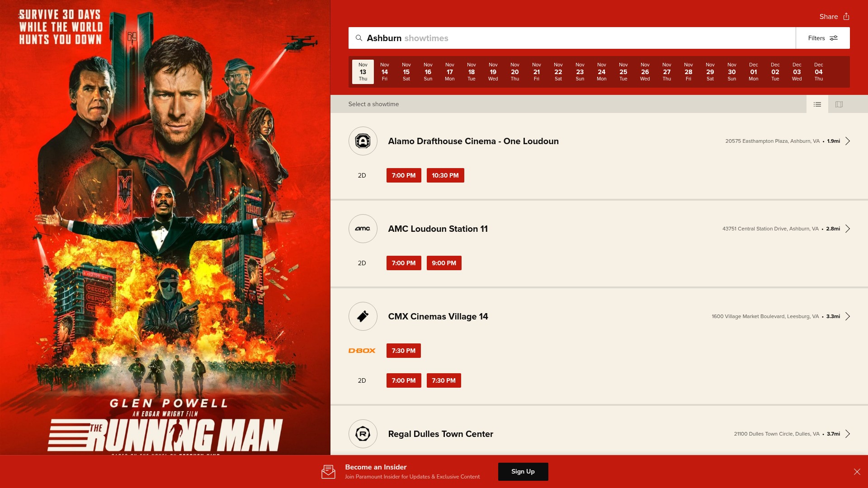Click the Insider envelope icon
The width and height of the screenshot is (868, 488).
pyautogui.click(x=328, y=472)
